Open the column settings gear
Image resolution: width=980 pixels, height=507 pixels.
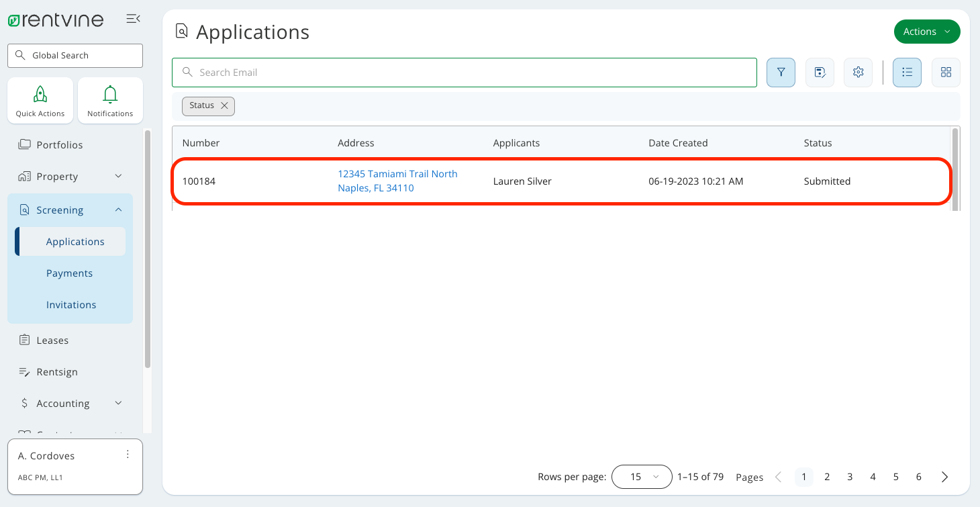click(858, 72)
